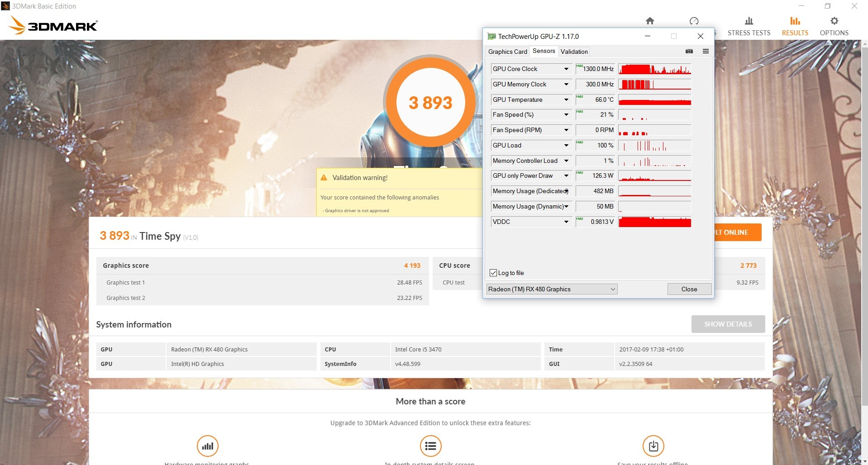Expand the Fan Speed (RPM) sensor dropdown
This screenshot has height=465, width=868.
point(566,130)
